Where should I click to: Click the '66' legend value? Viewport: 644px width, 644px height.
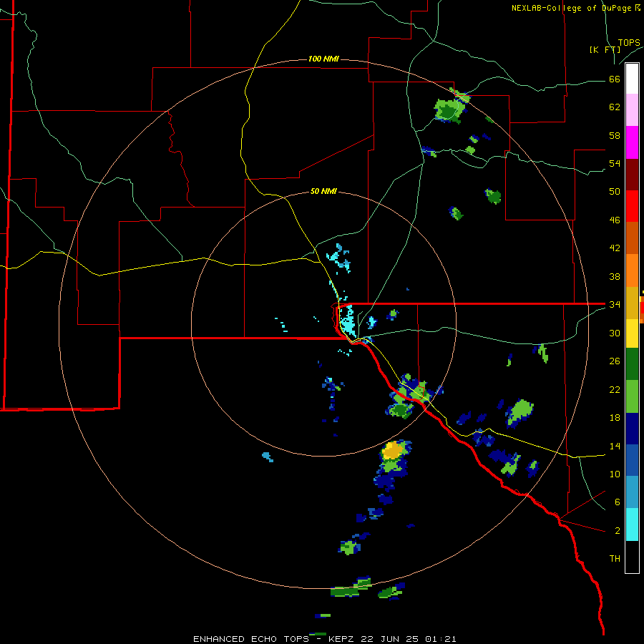pos(615,79)
